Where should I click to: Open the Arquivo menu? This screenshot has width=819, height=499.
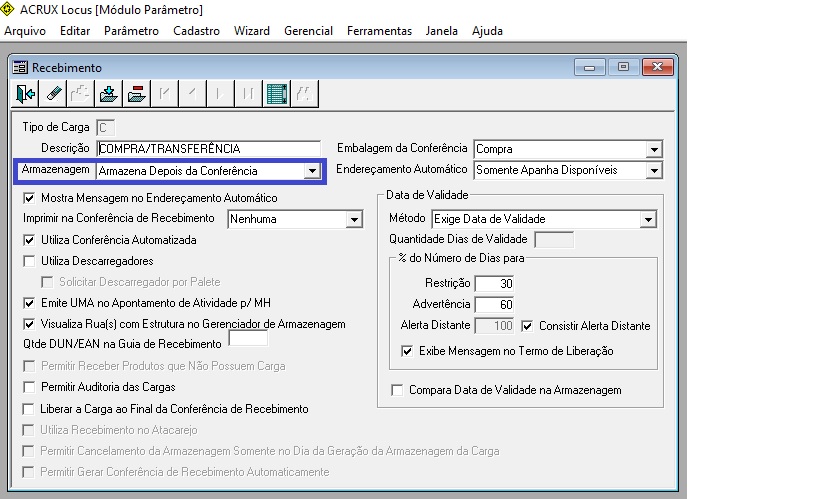click(x=25, y=31)
